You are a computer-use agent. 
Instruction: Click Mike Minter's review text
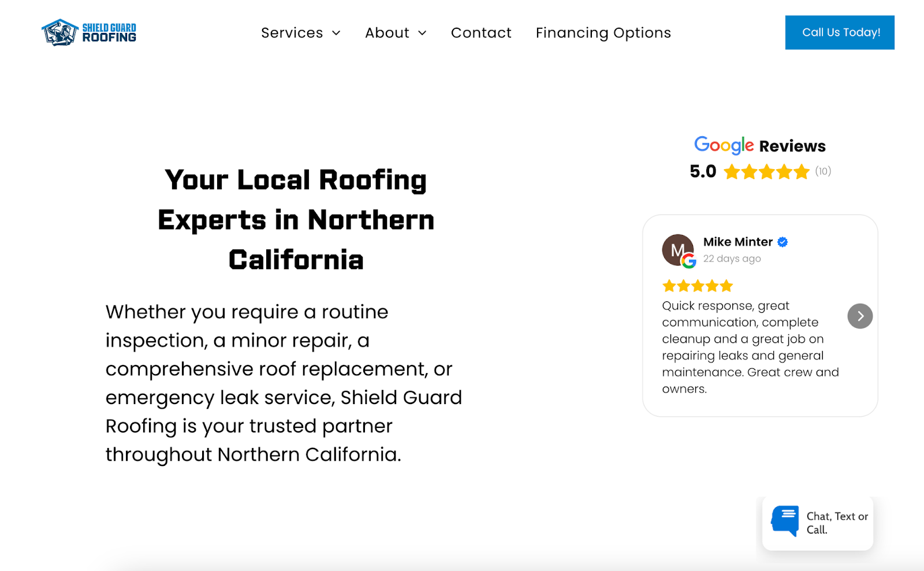click(750, 347)
